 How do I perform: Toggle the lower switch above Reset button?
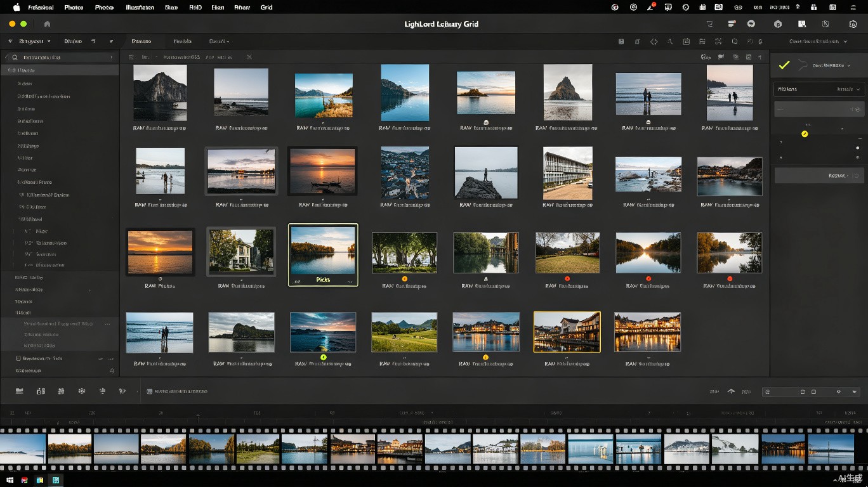tap(857, 157)
